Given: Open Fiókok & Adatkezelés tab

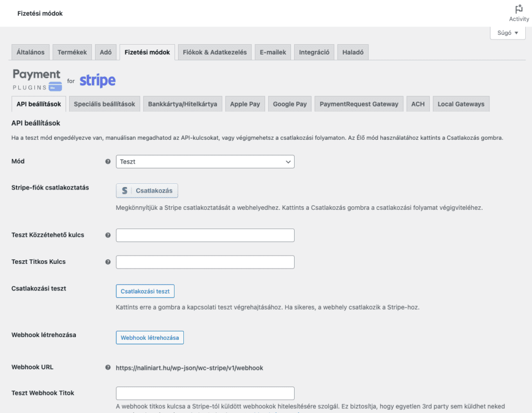Looking at the screenshot, I should click(215, 52).
